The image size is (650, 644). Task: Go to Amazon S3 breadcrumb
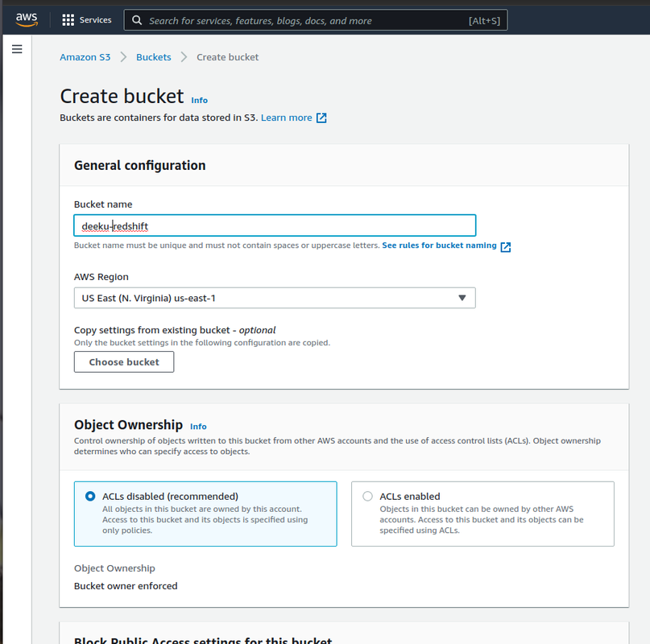(85, 57)
